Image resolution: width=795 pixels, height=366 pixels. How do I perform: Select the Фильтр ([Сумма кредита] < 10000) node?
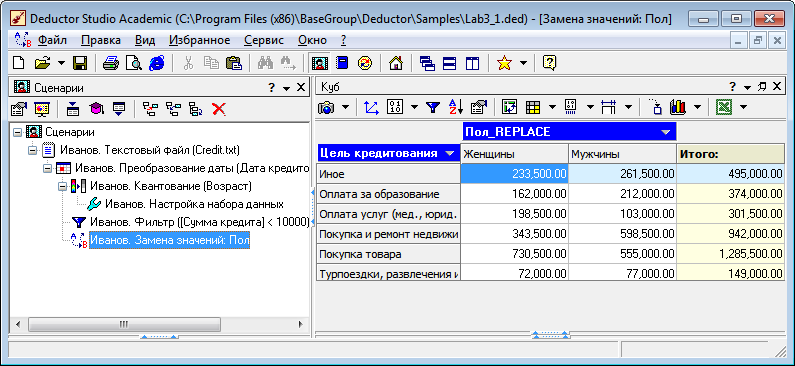click(199, 222)
